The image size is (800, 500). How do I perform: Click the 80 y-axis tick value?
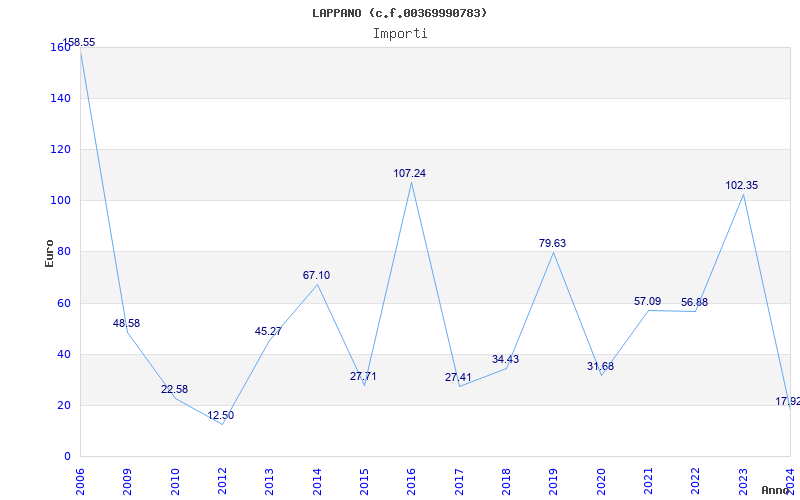point(63,252)
